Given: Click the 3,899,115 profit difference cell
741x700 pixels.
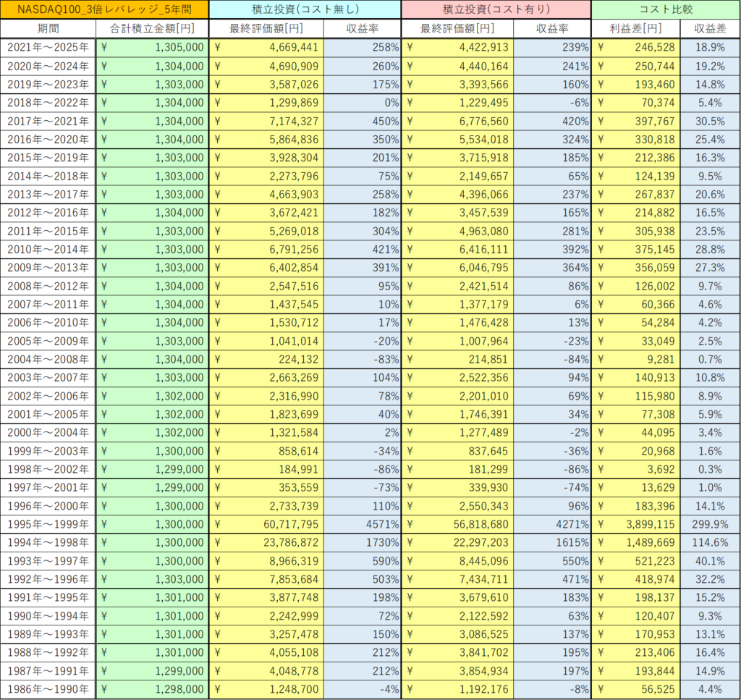Looking at the screenshot, I should [x=635, y=524].
